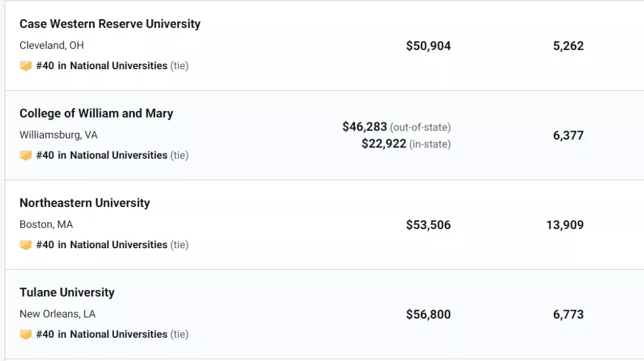Click the 13,909 enrollment number
The height and width of the screenshot is (361, 644).
pos(565,225)
